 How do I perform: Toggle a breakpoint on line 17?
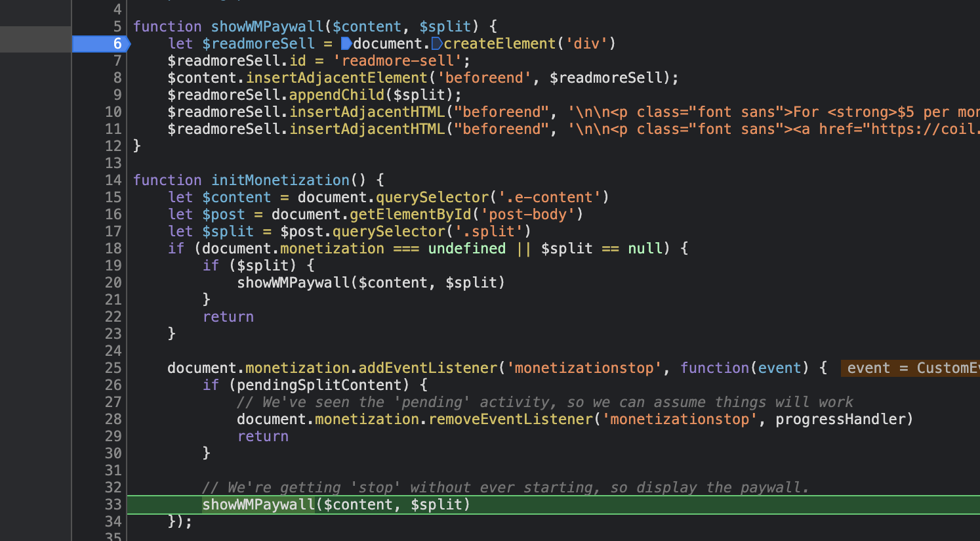pyautogui.click(x=113, y=231)
